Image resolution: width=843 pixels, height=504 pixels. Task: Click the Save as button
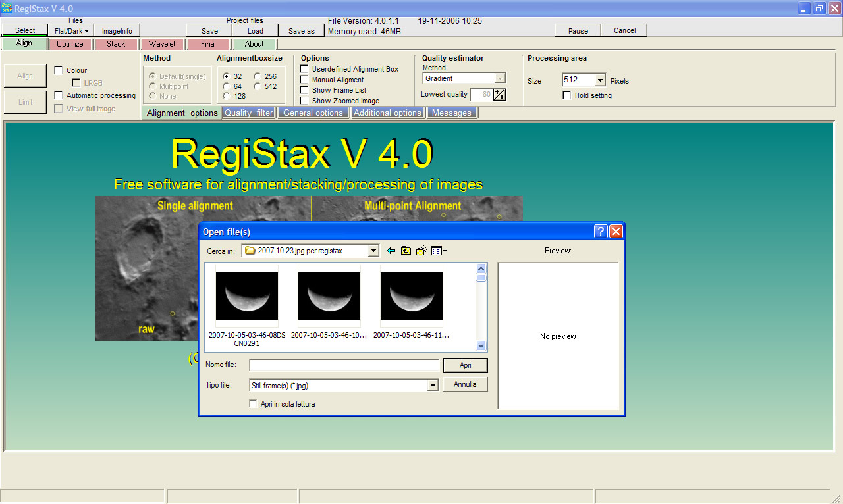point(302,31)
